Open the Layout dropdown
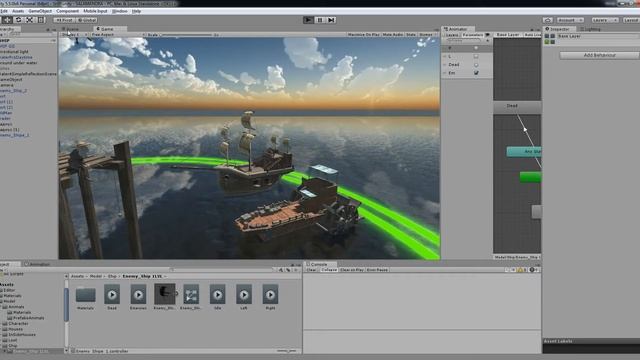Image resolution: width=640 pixels, height=360 pixels. click(x=631, y=20)
